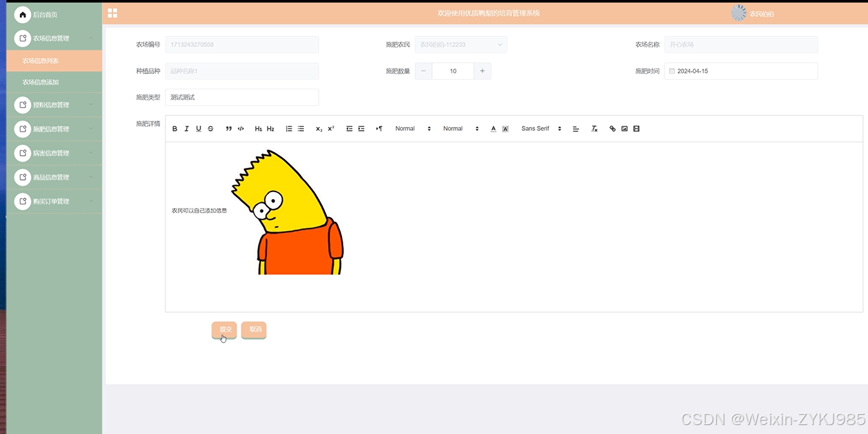
Task: Select 农场信息列表 submenu item
Action: [54, 61]
